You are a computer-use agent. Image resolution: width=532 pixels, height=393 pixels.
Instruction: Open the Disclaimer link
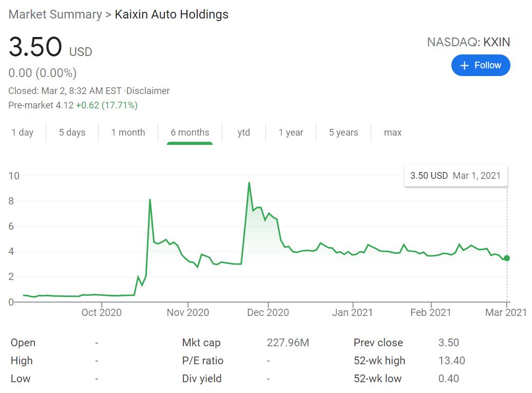[148, 91]
